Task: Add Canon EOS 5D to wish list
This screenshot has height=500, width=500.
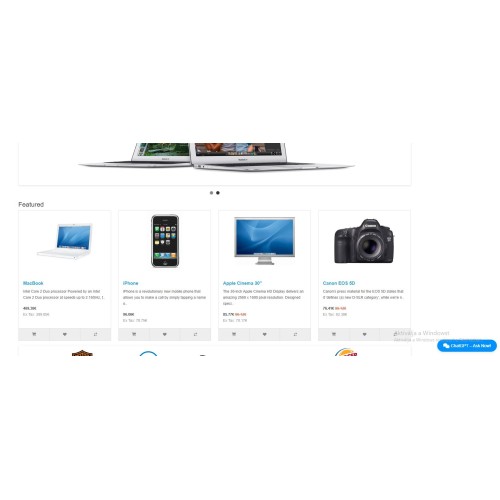Action: coord(365,334)
